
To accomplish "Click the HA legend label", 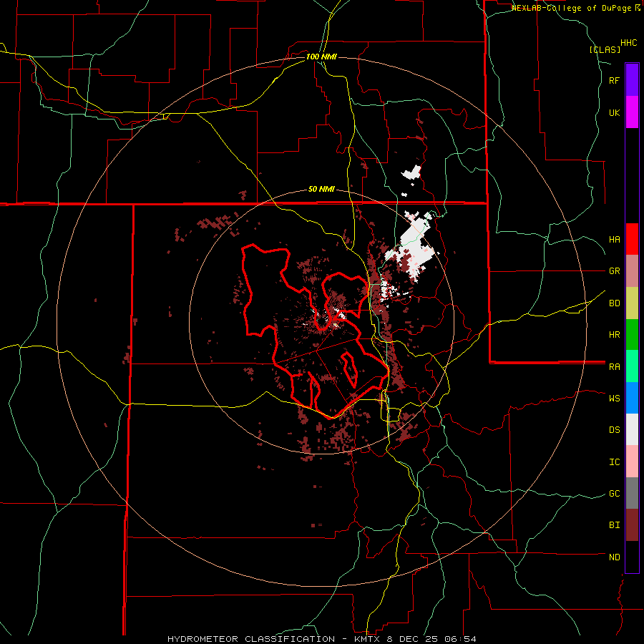I will tap(614, 240).
